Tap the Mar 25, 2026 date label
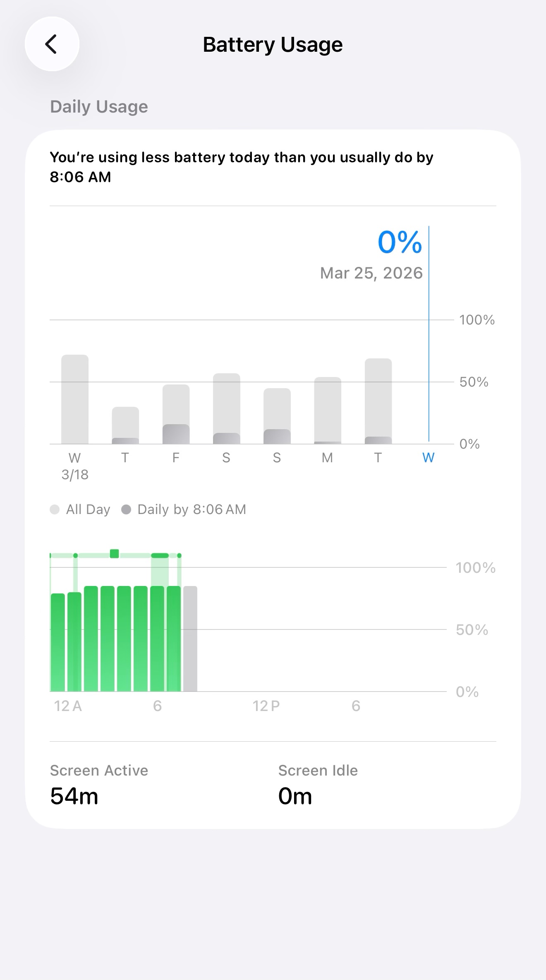 click(371, 273)
